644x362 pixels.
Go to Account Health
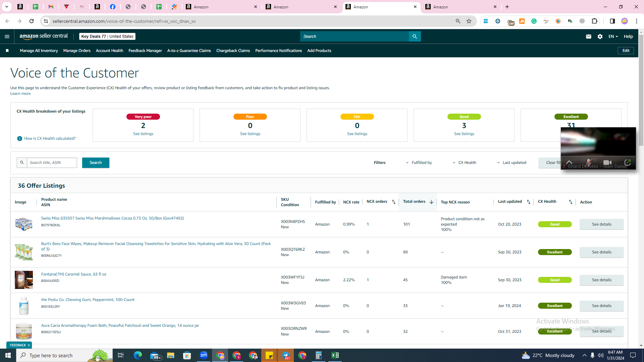109,51
